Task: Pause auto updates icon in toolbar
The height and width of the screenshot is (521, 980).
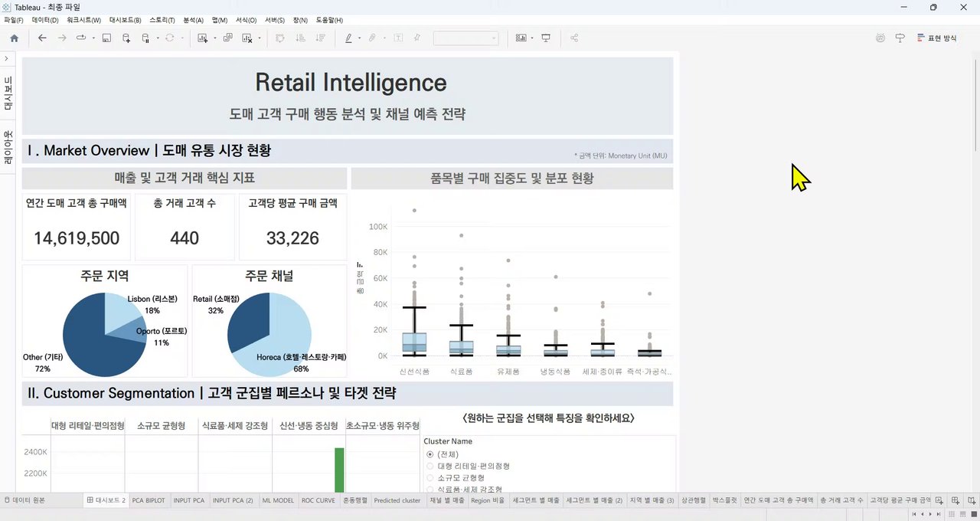Action: pyautogui.click(x=145, y=38)
